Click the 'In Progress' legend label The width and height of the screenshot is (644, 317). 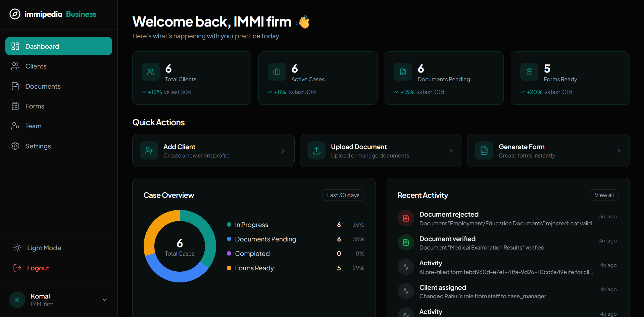pos(252,225)
